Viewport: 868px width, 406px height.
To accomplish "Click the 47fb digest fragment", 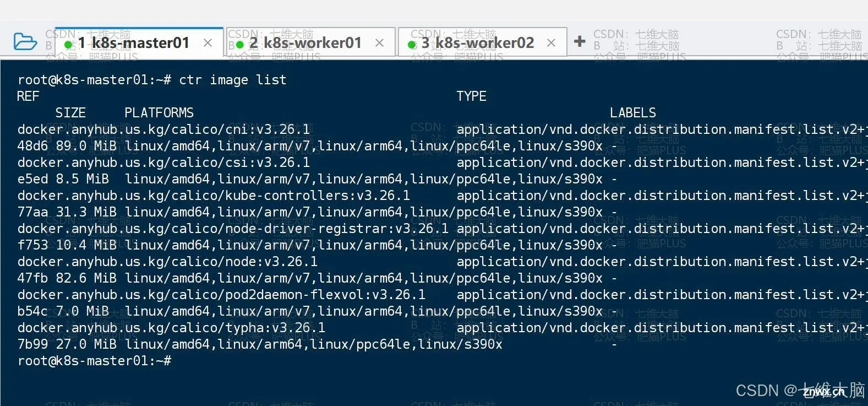I will [x=33, y=278].
